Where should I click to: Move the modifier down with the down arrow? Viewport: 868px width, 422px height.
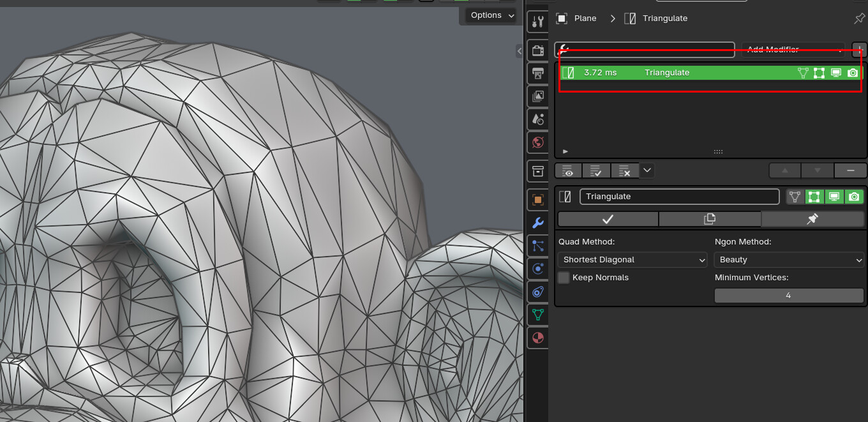(x=818, y=170)
